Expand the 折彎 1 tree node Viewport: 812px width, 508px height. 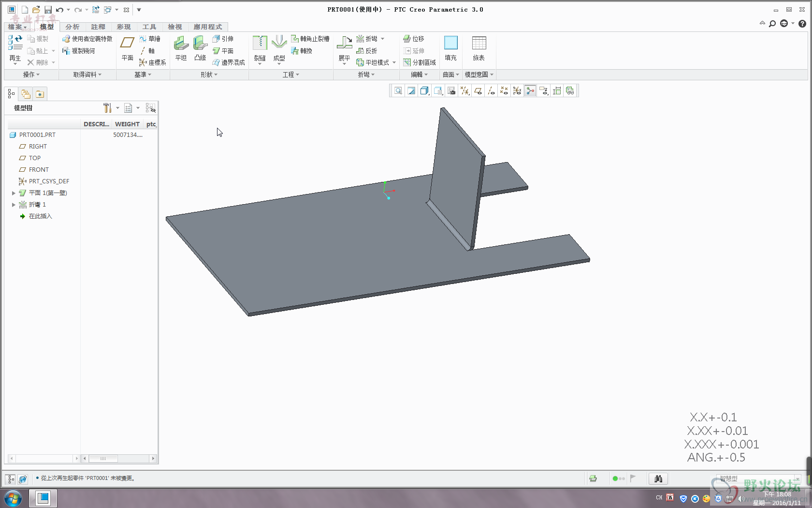(14, 205)
